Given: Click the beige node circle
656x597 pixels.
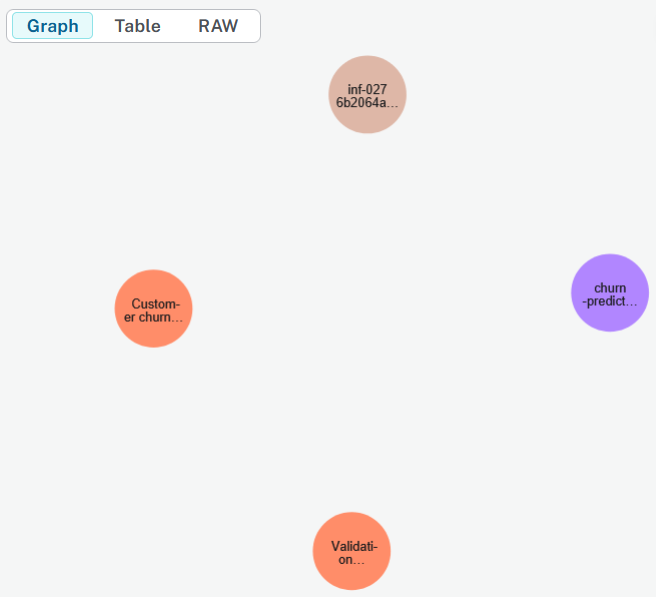Looking at the screenshot, I should pos(367,95).
